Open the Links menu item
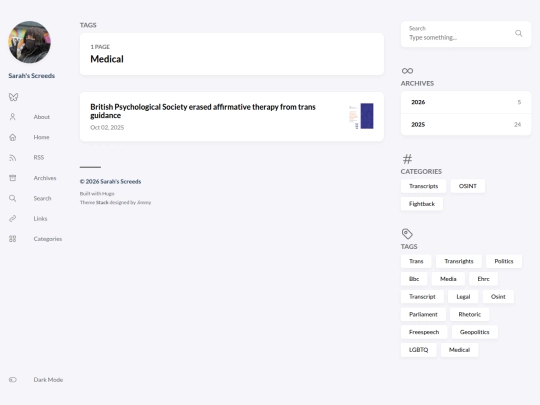This screenshot has height=405, width=540. 40,219
